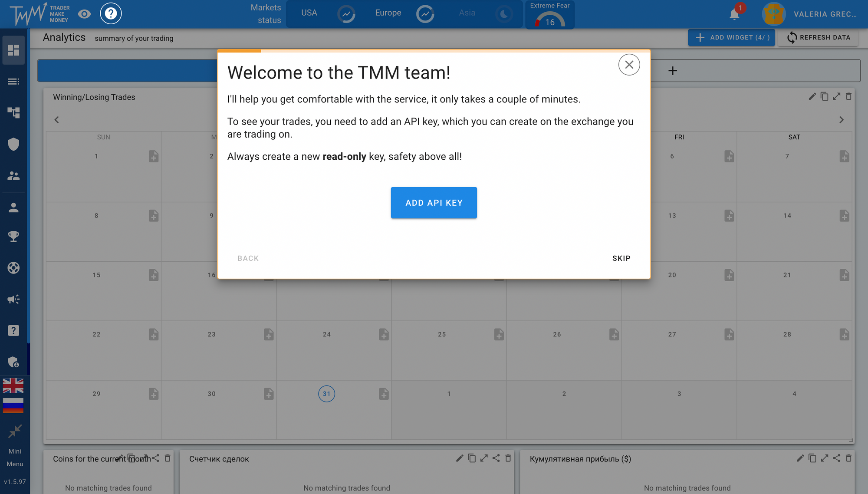Select the blue active dashboard tab
Image resolution: width=868 pixels, height=494 pixels.
point(127,71)
